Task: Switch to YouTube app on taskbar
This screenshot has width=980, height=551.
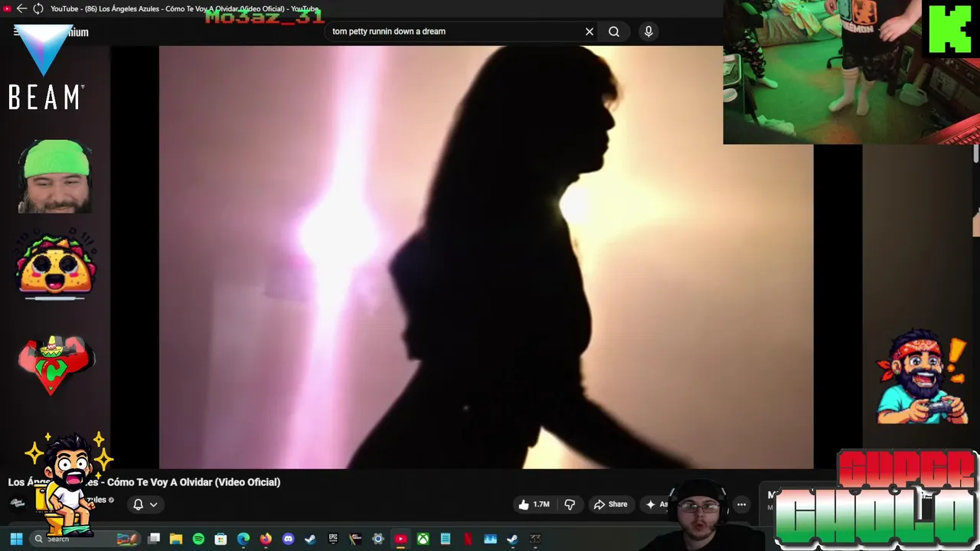Action: (400, 539)
